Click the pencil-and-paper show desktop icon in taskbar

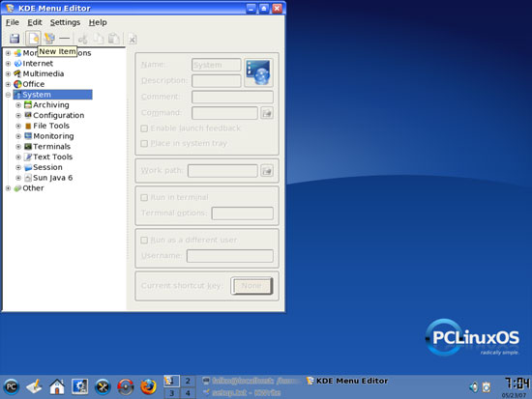[34, 386]
